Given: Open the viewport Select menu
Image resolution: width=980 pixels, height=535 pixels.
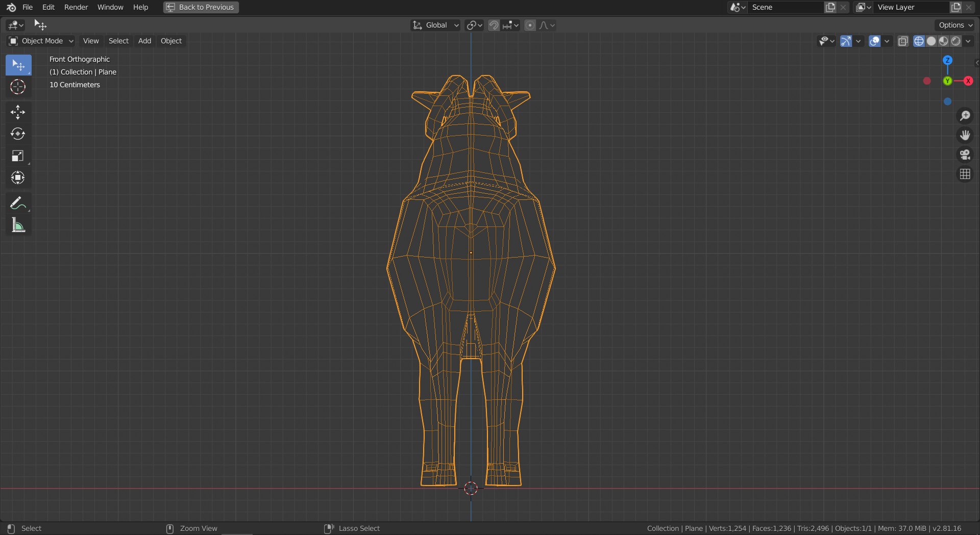Looking at the screenshot, I should pyautogui.click(x=118, y=41).
